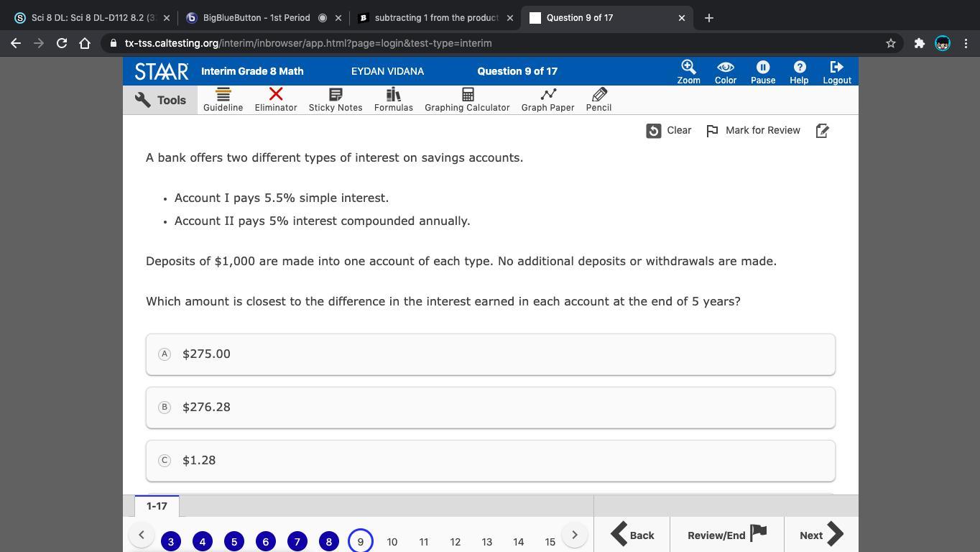Mark this question for review
Image resolution: width=980 pixels, height=552 pixels.
coord(753,131)
